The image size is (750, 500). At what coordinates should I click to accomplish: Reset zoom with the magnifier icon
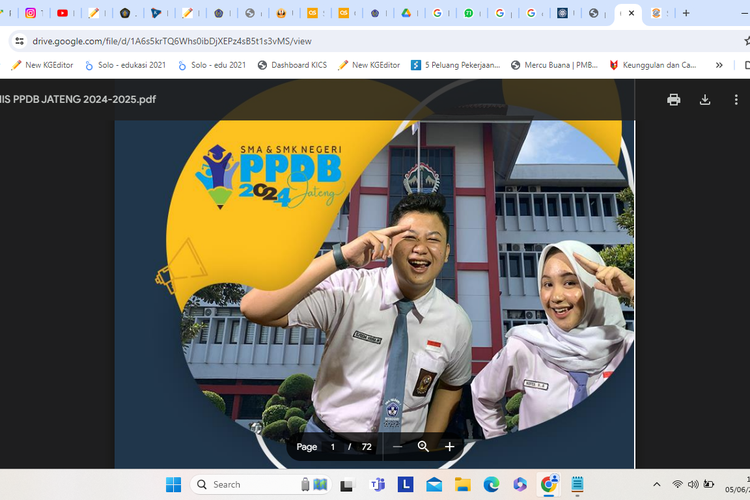423,447
